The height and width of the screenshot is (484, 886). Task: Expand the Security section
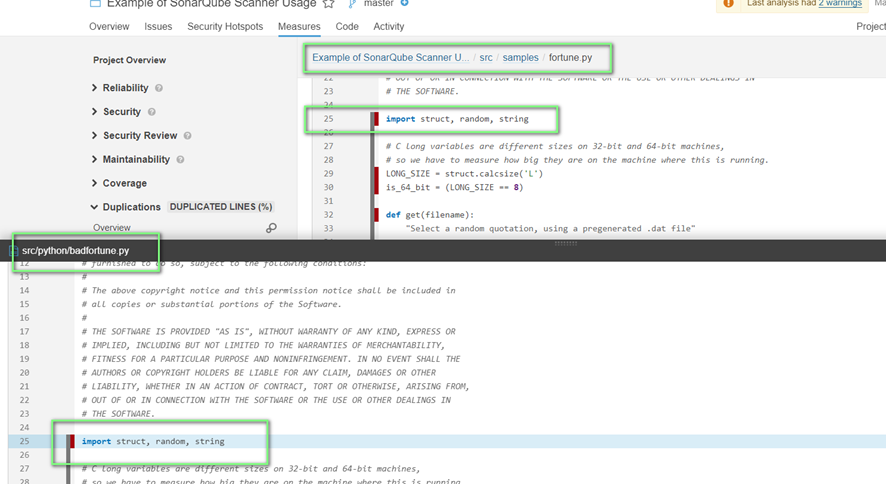(x=94, y=111)
